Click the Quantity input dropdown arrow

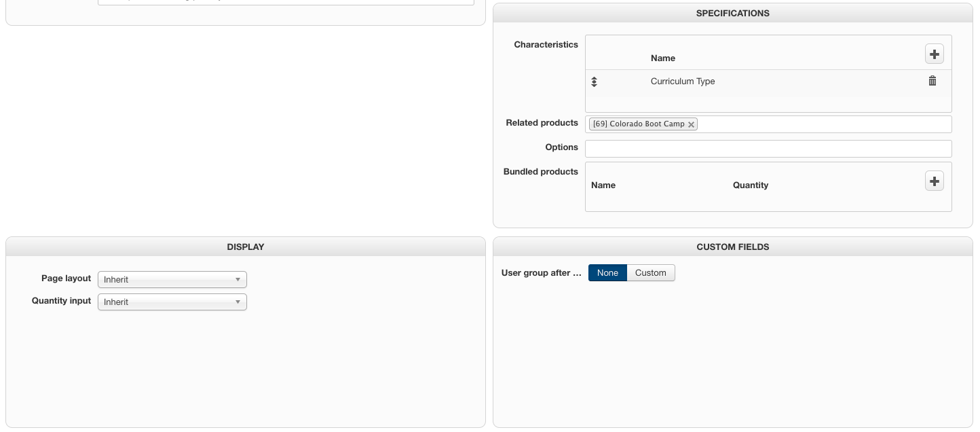tap(238, 302)
